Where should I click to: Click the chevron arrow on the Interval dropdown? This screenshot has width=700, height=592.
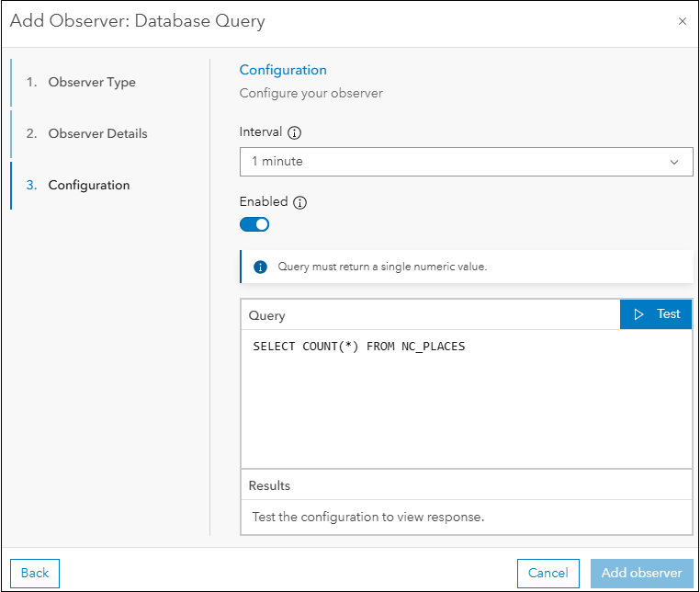point(675,163)
